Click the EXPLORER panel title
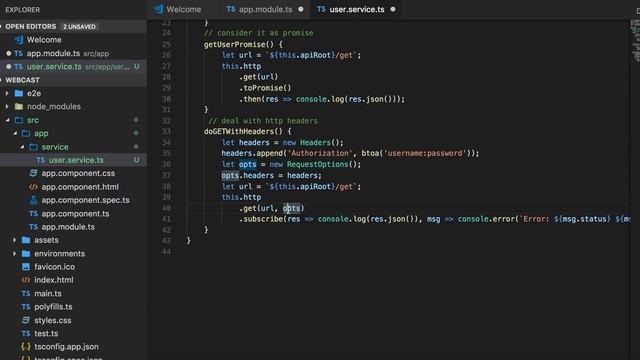 [x=22, y=9]
